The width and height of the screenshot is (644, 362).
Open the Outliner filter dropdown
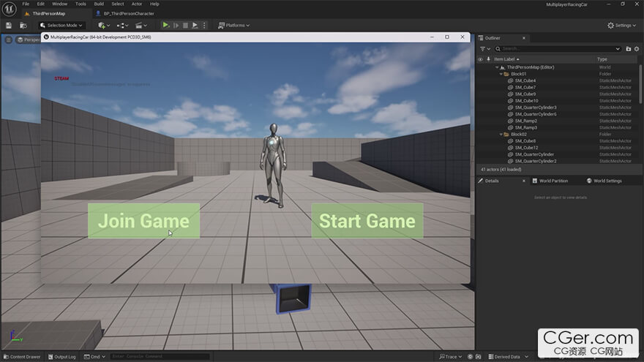(484, 49)
